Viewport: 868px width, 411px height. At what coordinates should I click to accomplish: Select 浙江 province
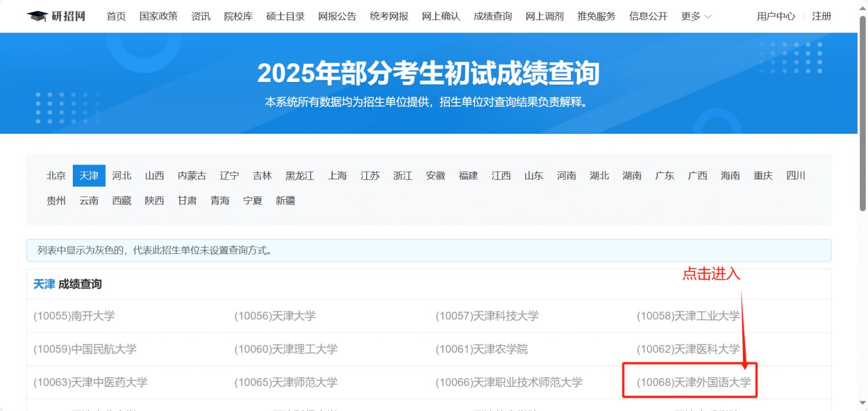403,176
